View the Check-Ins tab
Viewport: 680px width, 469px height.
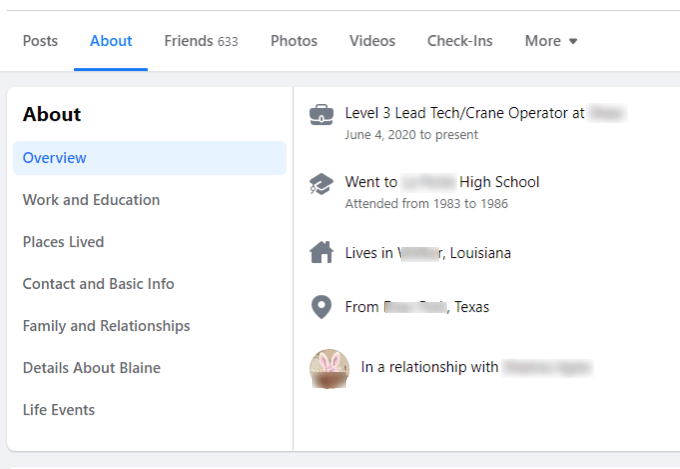(x=460, y=41)
